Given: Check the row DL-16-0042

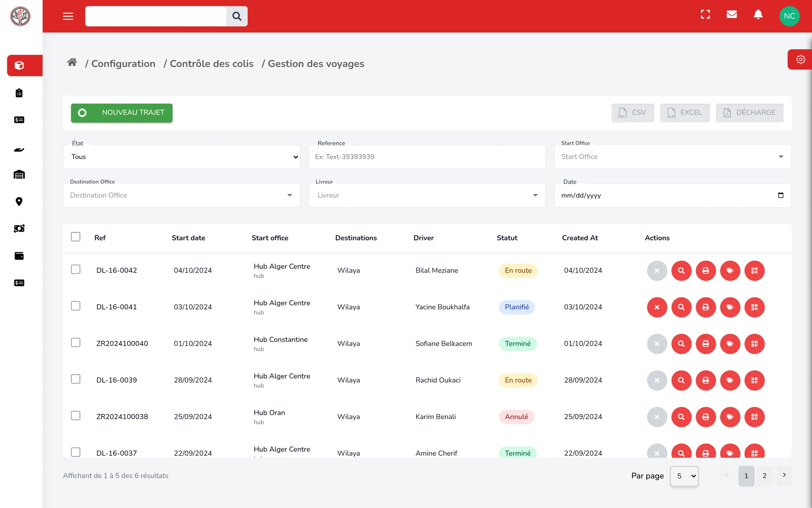Looking at the screenshot, I should (76, 269).
